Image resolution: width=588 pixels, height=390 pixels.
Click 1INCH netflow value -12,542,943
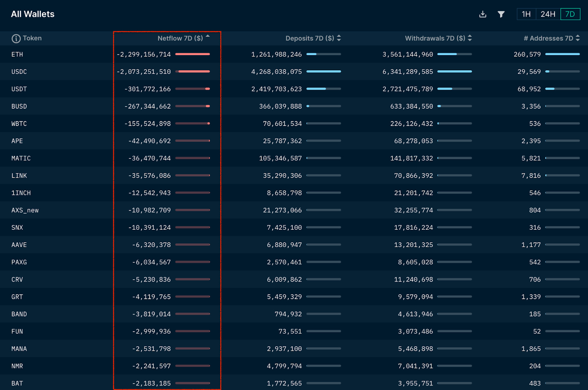click(x=150, y=193)
